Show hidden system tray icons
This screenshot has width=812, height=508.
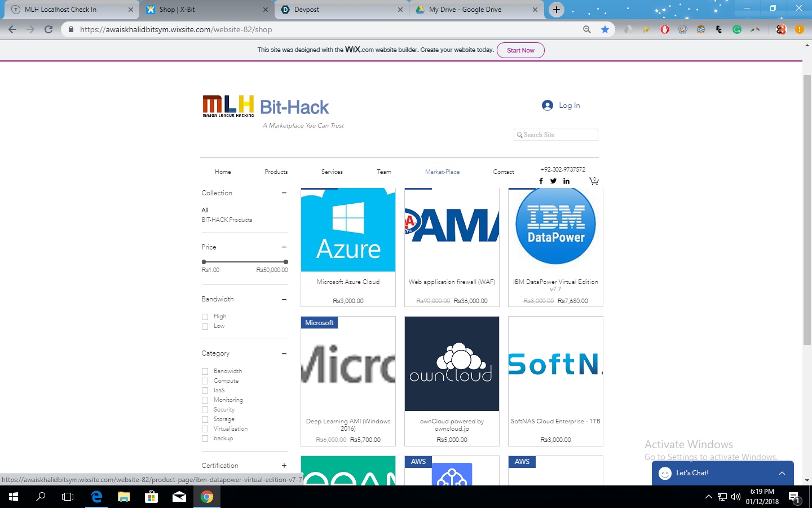click(x=709, y=497)
